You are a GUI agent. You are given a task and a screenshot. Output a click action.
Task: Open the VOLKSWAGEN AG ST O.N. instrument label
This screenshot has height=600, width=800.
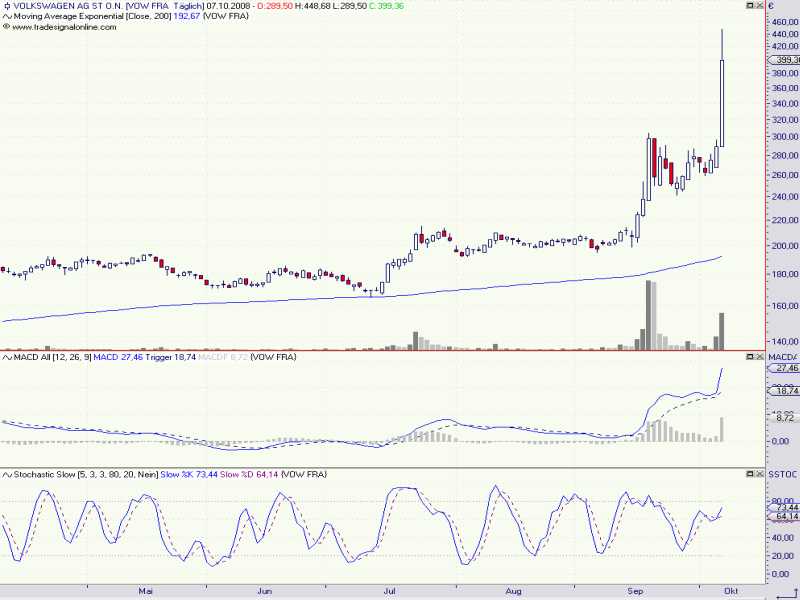point(67,6)
